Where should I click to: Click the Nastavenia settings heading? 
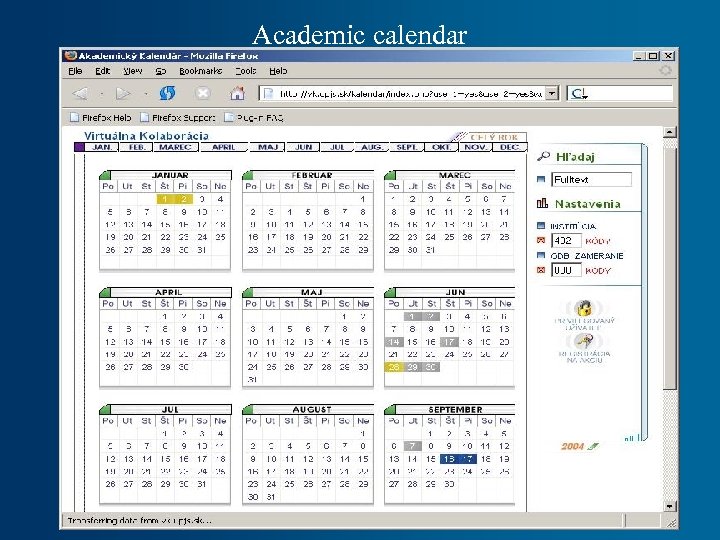pyautogui.click(x=588, y=203)
